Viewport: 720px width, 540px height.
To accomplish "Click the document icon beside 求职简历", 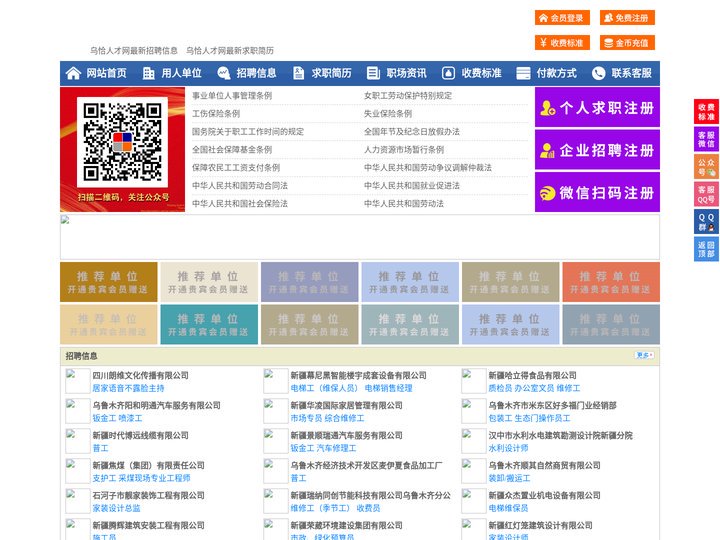I will point(298,73).
